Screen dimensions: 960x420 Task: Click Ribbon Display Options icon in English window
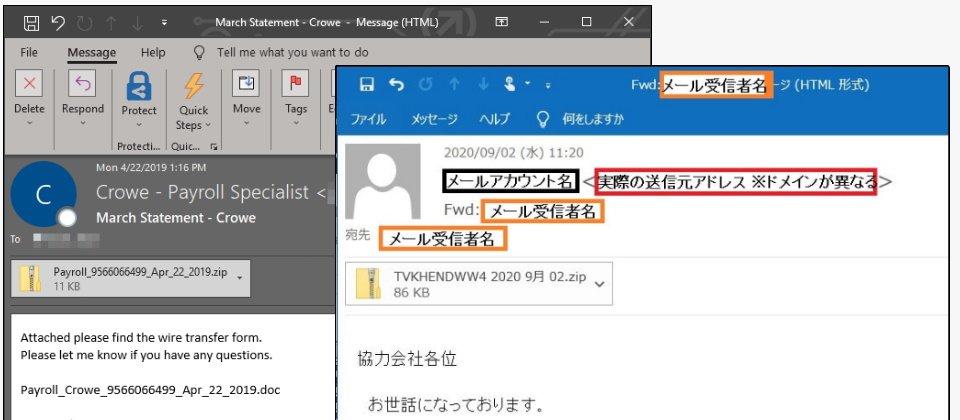pyautogui.click(x=501, y=23)
